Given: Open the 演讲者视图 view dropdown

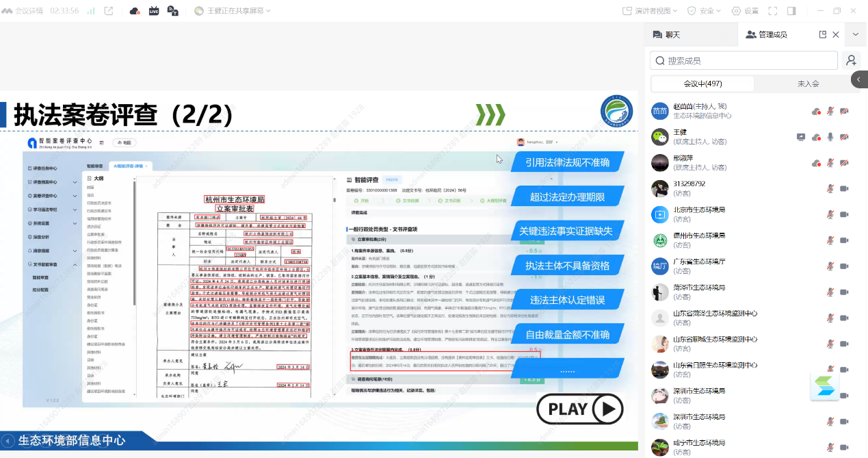Looking at the screenshot, I should (x=650, y=11).
